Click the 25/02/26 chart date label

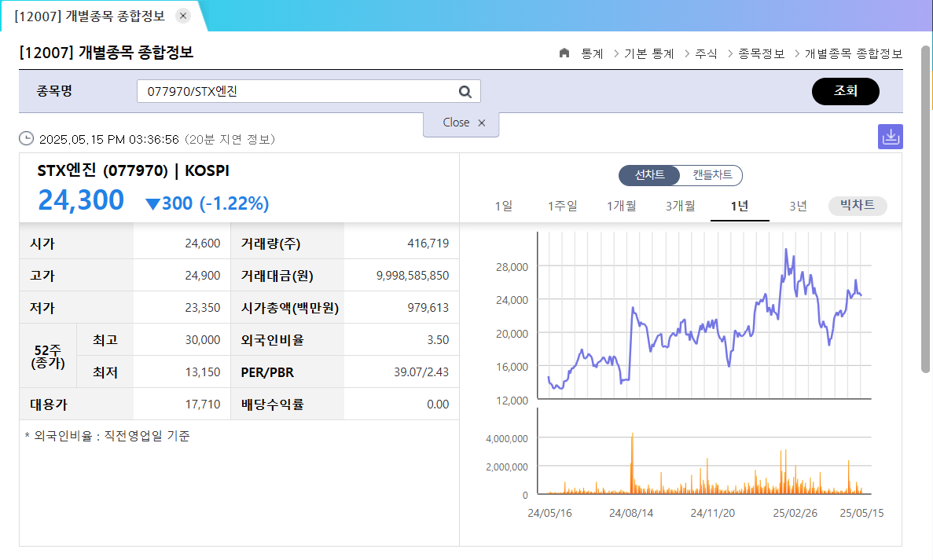point(795,513)
